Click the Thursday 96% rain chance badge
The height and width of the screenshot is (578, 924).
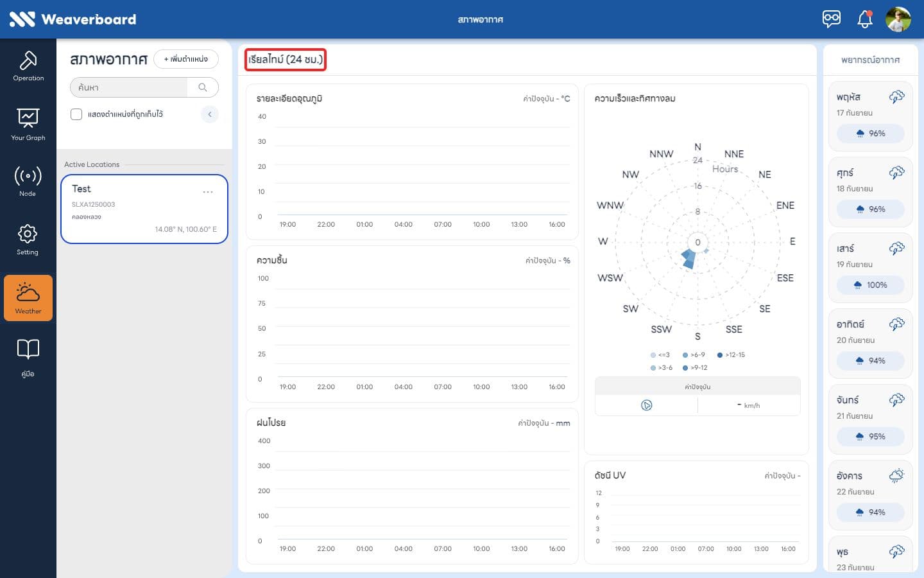[871, 134]
